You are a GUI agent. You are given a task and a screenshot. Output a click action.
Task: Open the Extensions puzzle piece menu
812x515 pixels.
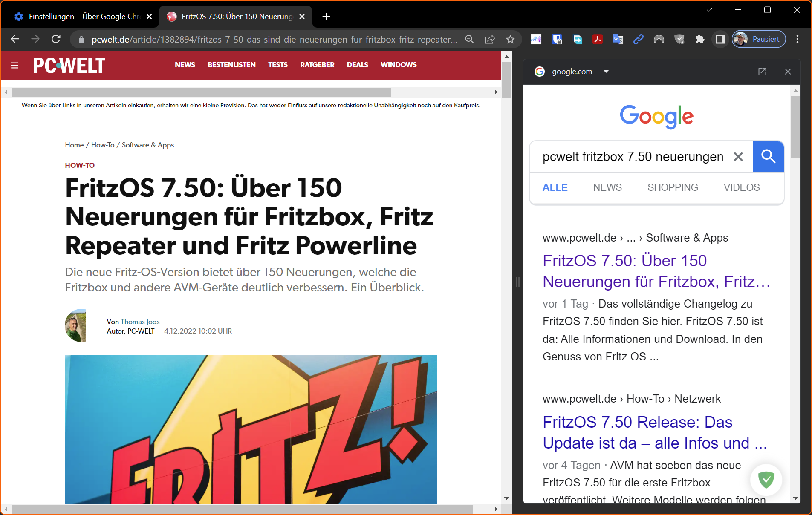tap(699, 39)
